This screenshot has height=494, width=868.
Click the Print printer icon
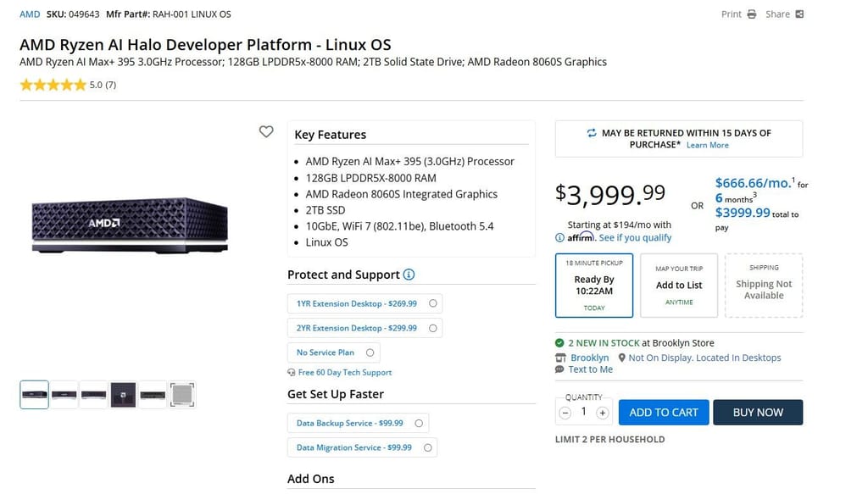[x=751, y=14]
